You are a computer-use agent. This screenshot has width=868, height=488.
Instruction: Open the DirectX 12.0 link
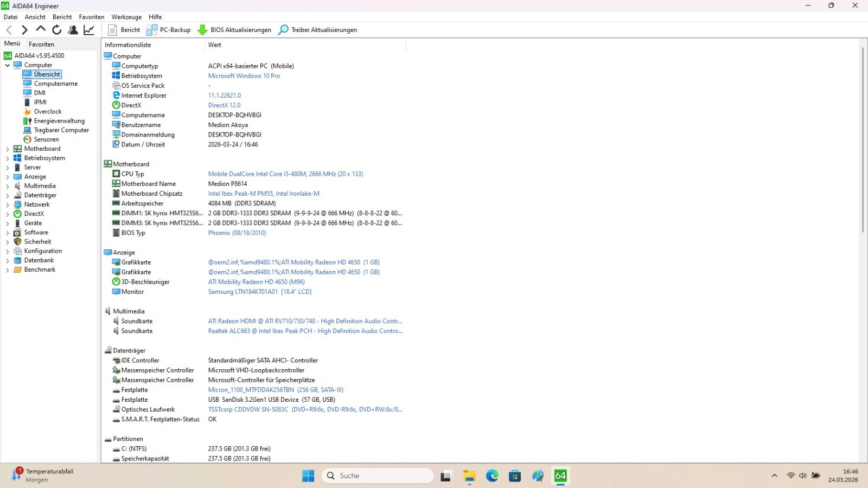click(224, 105)
